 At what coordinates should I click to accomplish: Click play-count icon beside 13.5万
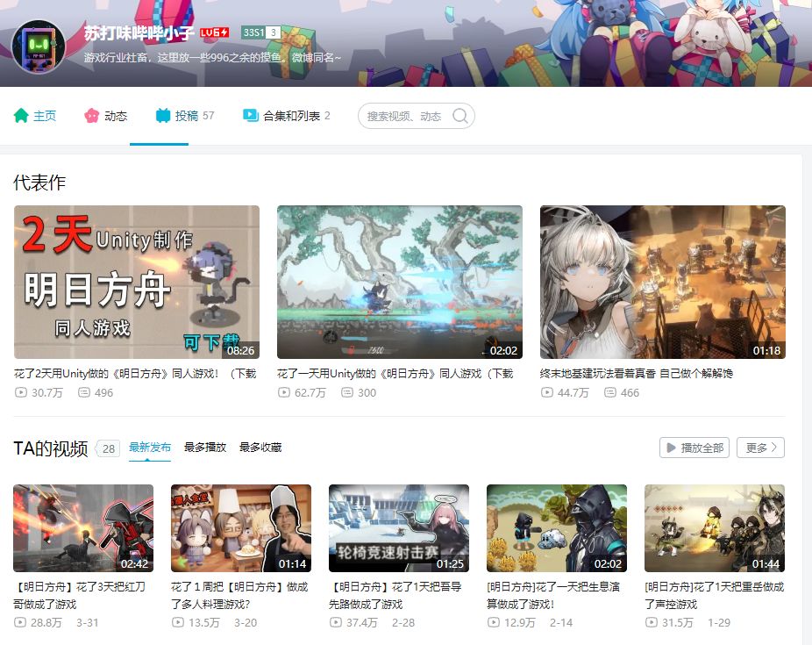[x=178, y=622]
